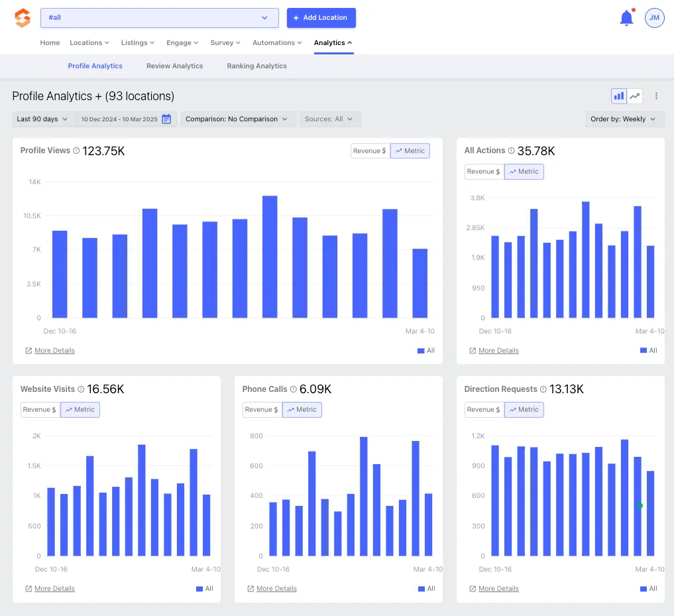674x616 pixels.
Task: Click the Add Location button
Action: 321,18
